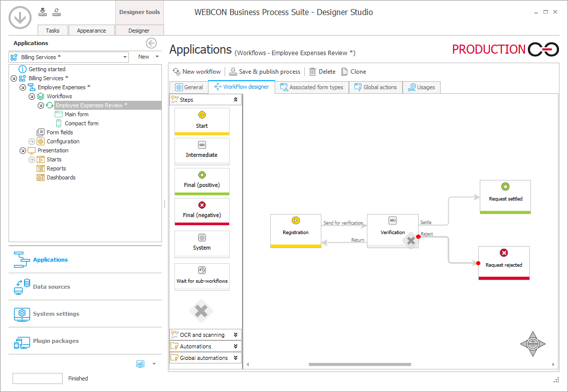The image size is (568, 392).
Task: Click the right arrow of the canvas scrollbar
Action: pos(553,364)
